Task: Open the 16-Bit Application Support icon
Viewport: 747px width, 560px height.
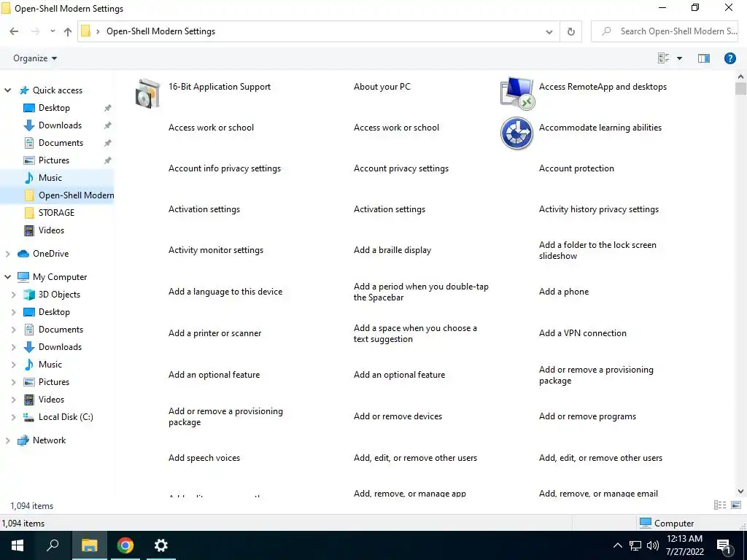Action: [x=147, y=93]
